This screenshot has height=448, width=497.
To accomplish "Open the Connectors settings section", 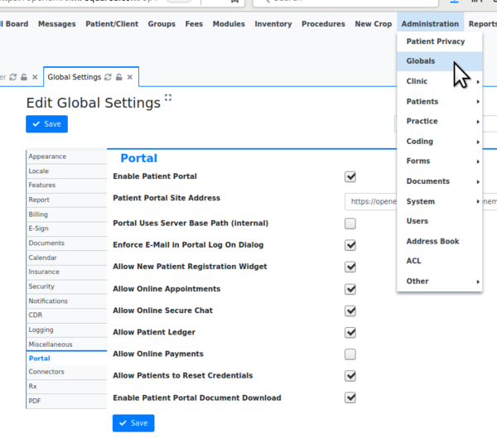I will click(66, 372).
